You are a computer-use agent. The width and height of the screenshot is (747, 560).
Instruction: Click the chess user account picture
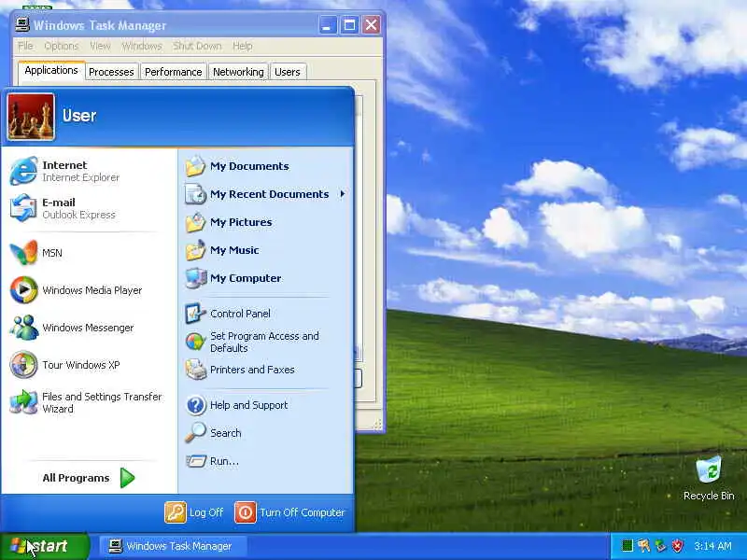click(31, 117)
